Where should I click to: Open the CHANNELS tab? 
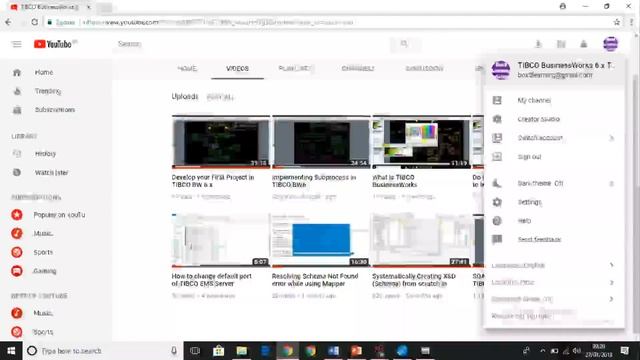tap(358, 69)
